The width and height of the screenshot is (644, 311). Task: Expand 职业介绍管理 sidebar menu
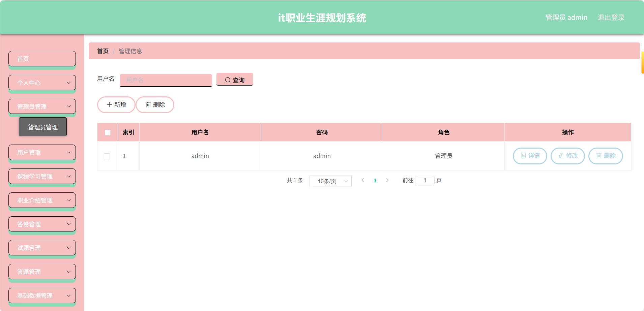click(42, 200)
